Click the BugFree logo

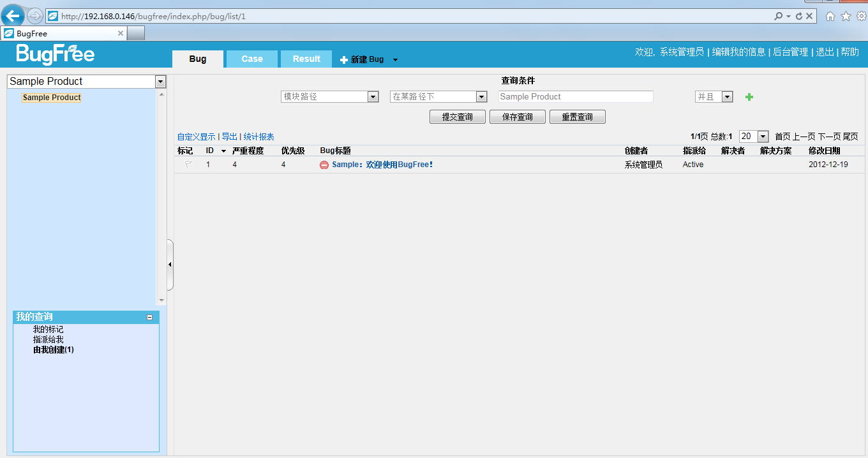pyautogui.click(x=56, y=54)
